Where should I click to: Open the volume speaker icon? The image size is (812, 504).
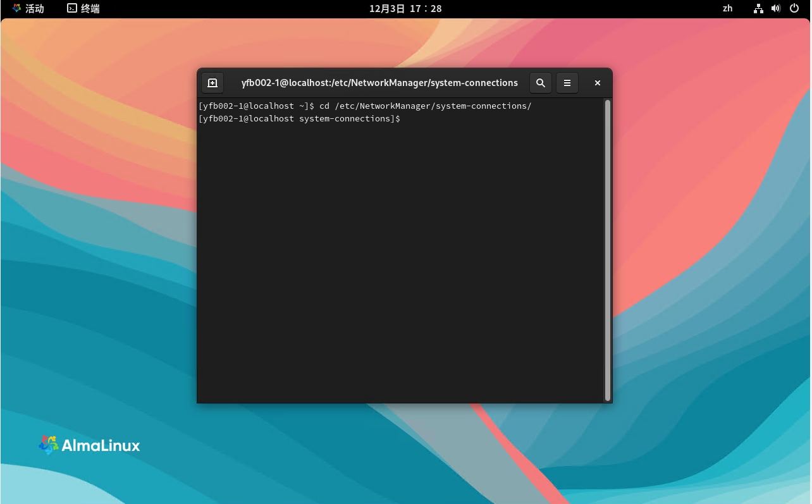pyautogui.click(x=776, y=9)
